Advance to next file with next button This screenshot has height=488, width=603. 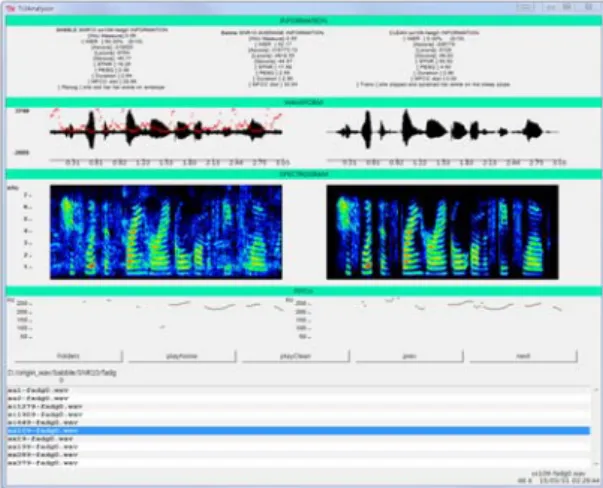click(x=523, y=356)
